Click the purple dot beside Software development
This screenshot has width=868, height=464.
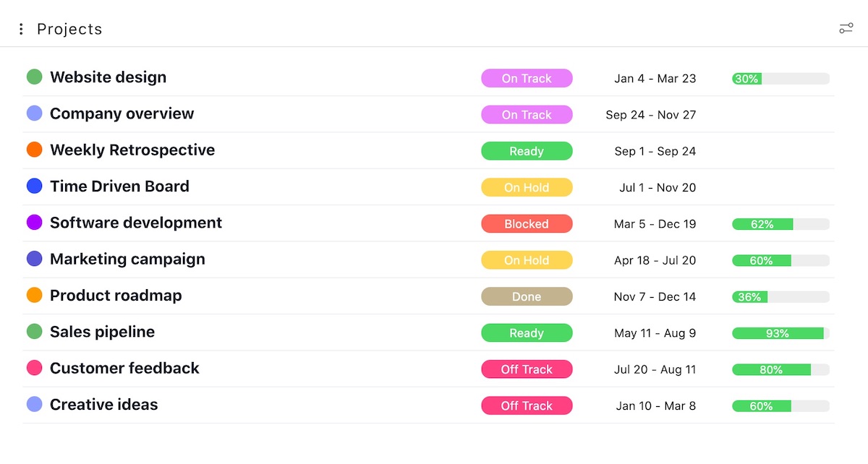(34, 223)
